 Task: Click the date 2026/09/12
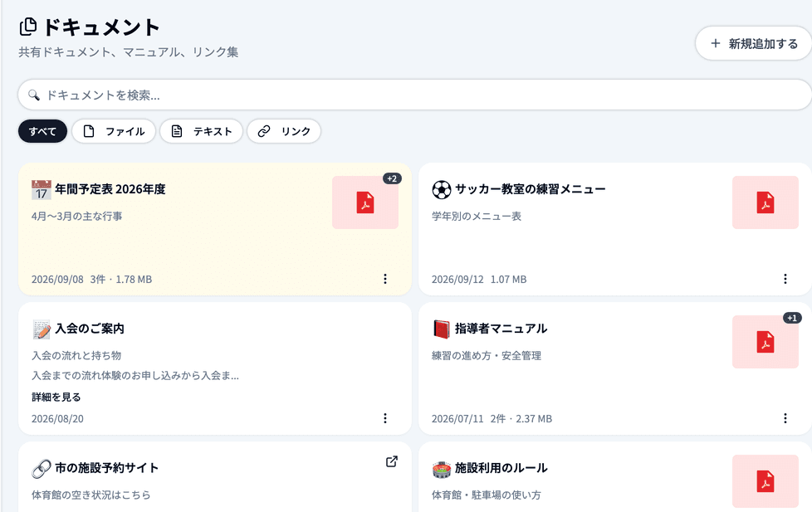[x=457, y=280]
